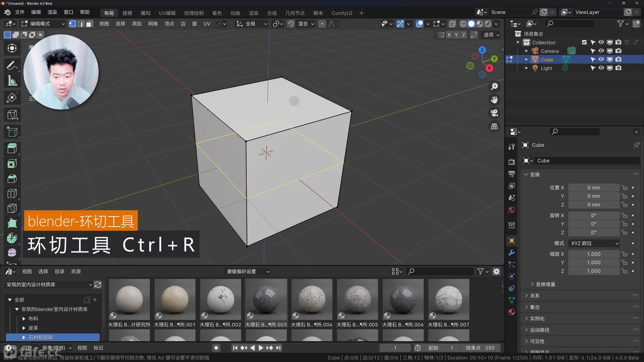Hide the Light object in the viewport
The image size is (644, 362).
click(x=601, y=68)
